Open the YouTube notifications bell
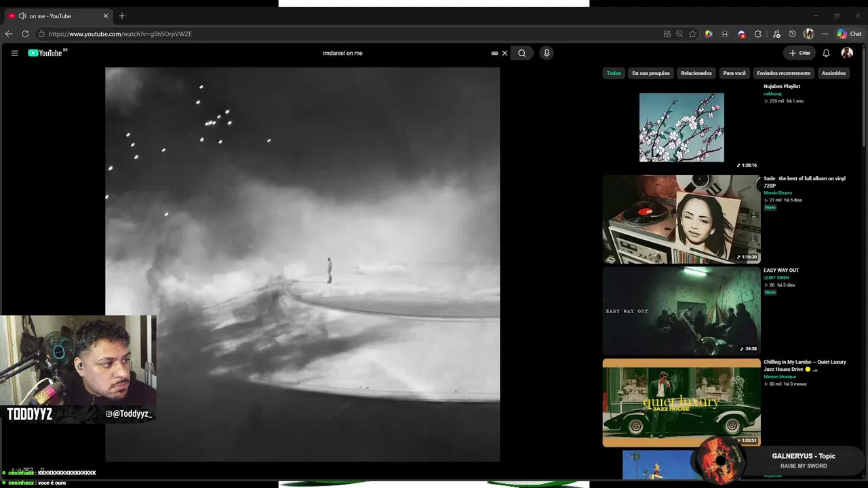This screenshot has height=488, width=868. 826,53
